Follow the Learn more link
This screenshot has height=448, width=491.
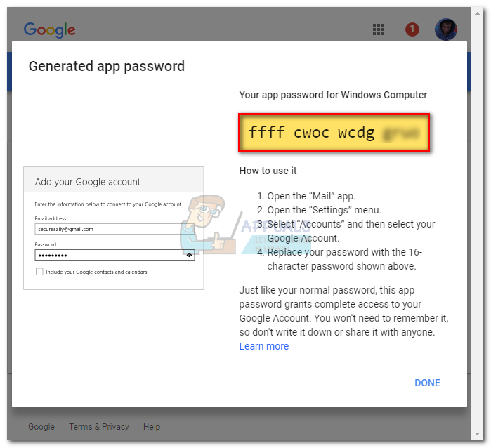(263, 346)
